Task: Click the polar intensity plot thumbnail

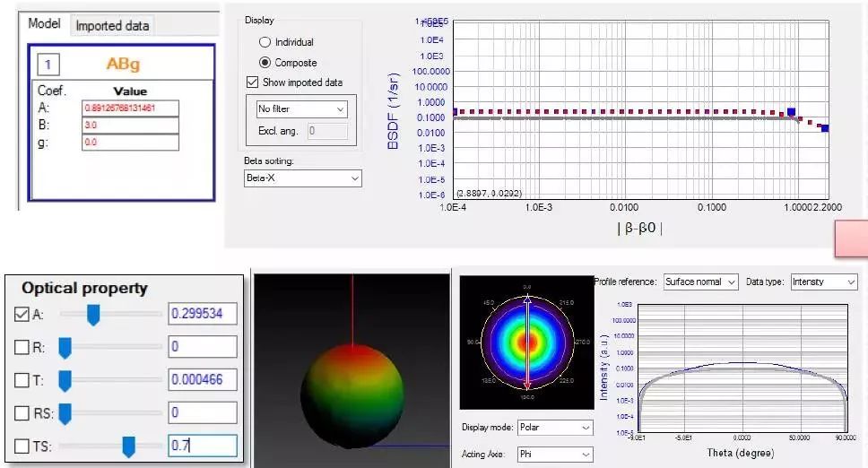Action: 528,340
